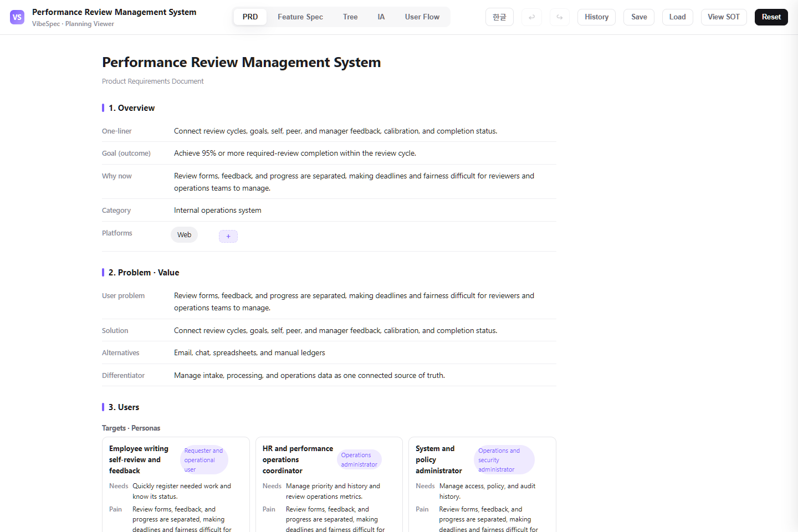798x532 pixels.
Task: Open the User Flow tab
Action: point(422,17)
